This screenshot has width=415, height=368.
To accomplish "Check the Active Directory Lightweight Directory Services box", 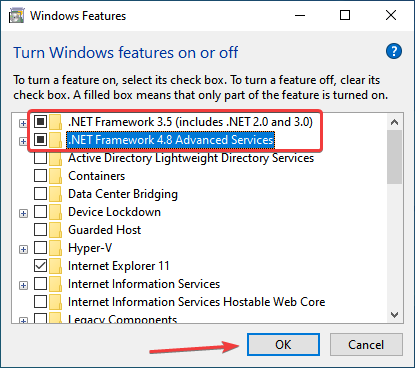I will pyautogui.click(x=40, y=158).
